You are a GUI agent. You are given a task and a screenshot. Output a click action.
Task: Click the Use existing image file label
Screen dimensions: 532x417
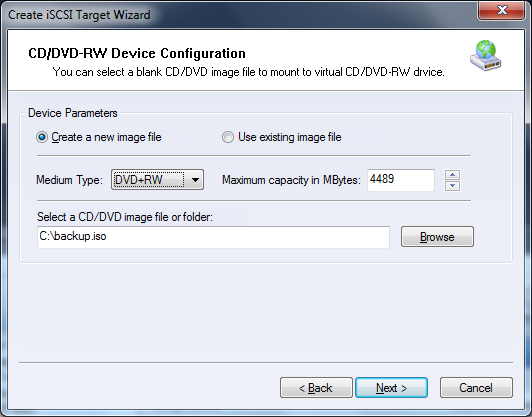point(290,137)
